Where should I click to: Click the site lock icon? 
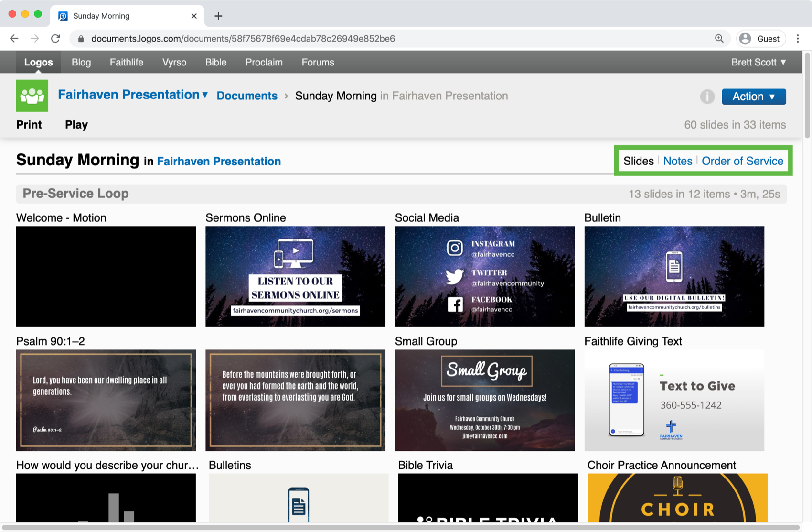pos(81,39)
